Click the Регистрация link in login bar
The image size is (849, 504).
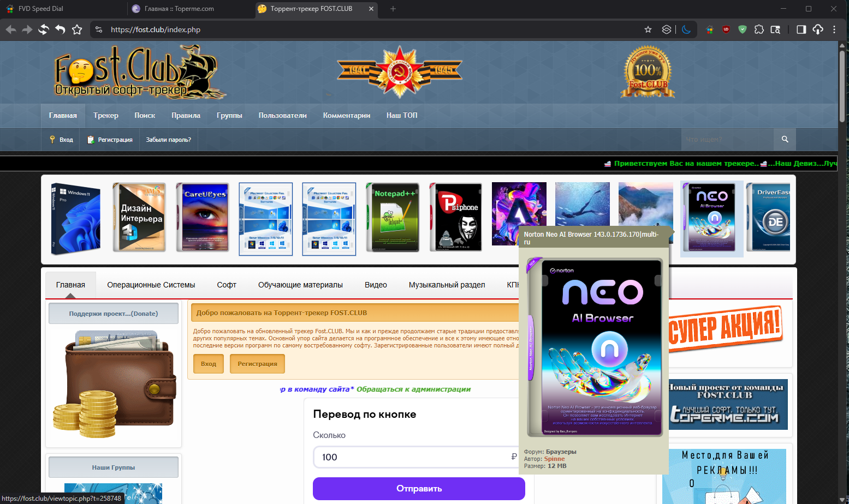[115, 140]
